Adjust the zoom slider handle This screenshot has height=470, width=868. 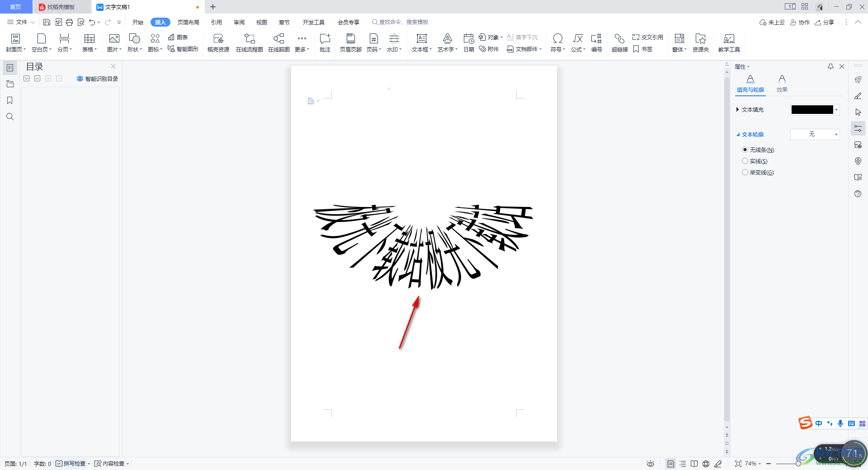click(x=798, y=464)
